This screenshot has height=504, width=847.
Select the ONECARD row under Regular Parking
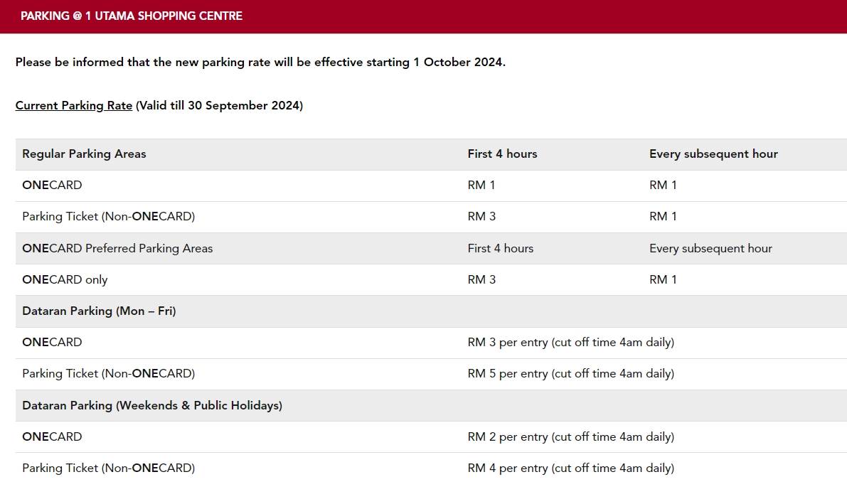[x=431, y=186]
